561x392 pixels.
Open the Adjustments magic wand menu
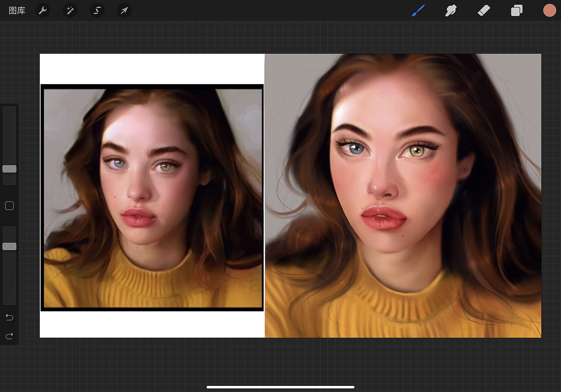(70, 11)
